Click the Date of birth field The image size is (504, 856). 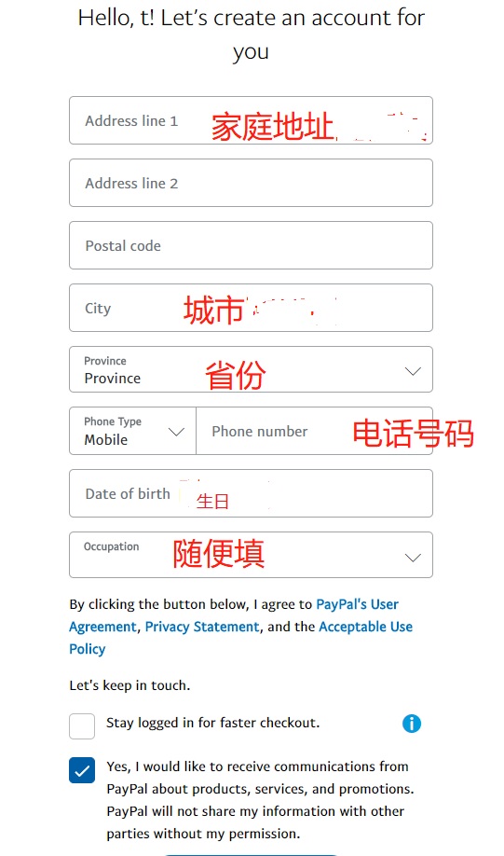(x=251, y=493)
